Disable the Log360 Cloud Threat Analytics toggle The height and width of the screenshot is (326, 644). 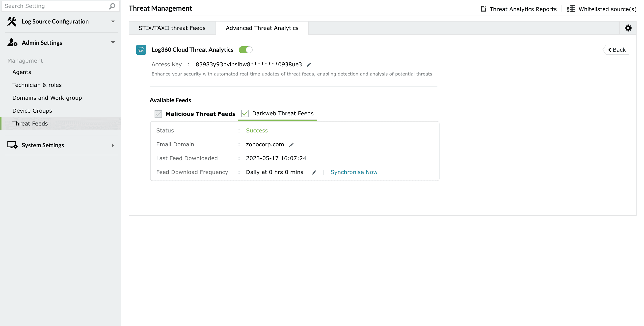coord(245,50)
